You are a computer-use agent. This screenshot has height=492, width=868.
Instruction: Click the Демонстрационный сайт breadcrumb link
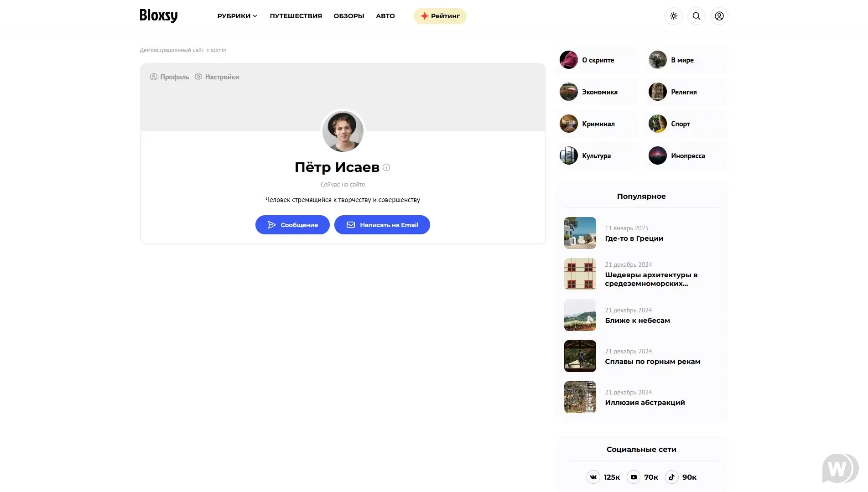[x=172, y=50]
